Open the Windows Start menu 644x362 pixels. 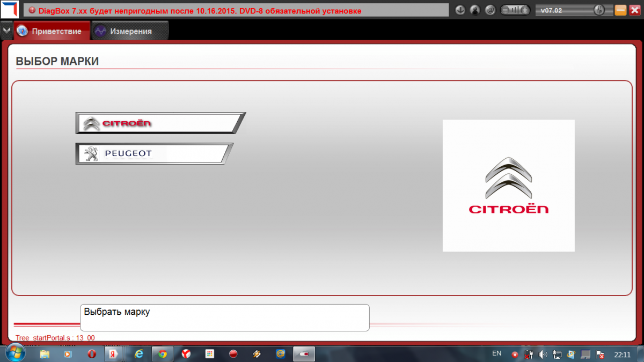14,353
